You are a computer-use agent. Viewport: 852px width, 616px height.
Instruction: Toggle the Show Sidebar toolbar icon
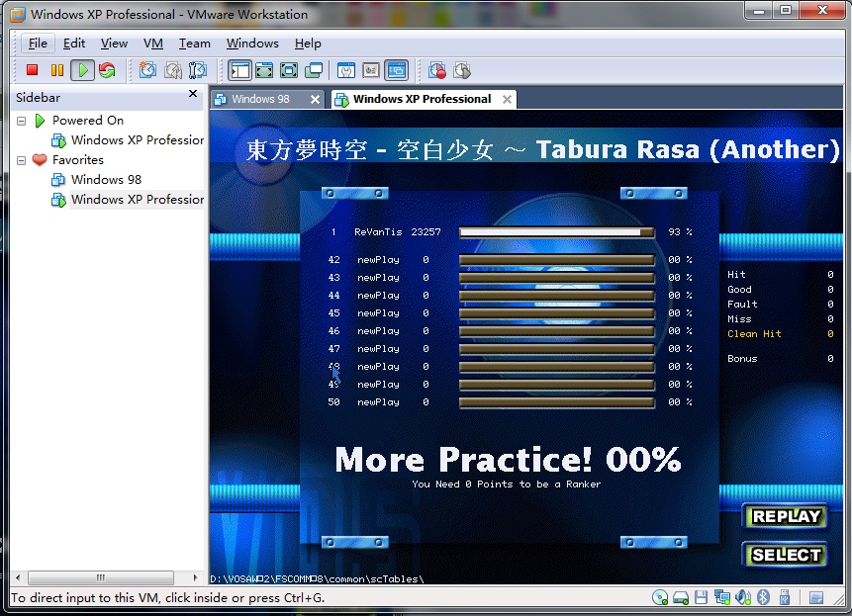[x=239, y=70]
